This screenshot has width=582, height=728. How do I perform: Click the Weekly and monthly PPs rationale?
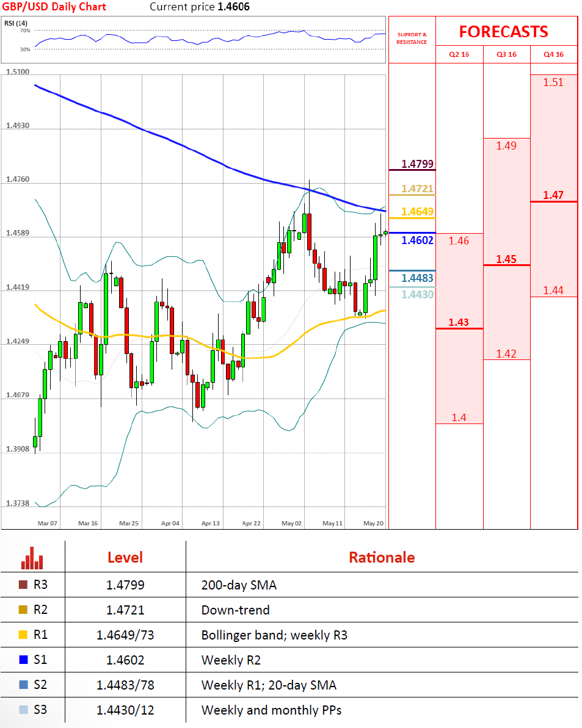272,710
